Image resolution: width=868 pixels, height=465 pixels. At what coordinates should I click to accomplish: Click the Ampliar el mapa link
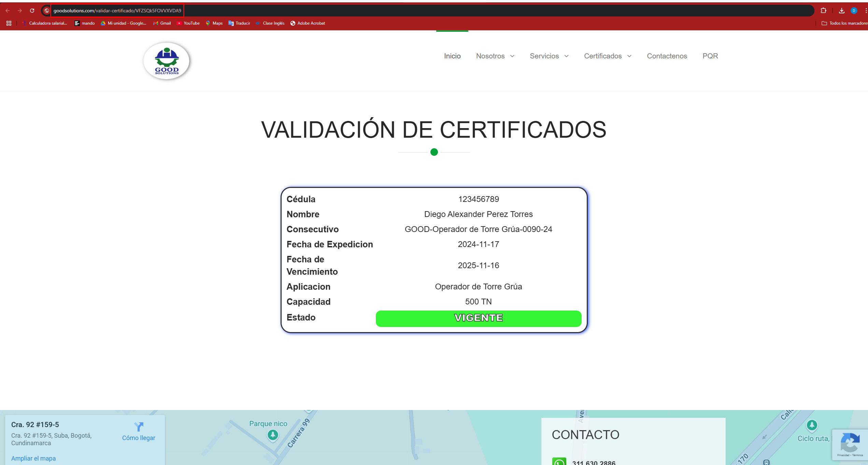33,458
